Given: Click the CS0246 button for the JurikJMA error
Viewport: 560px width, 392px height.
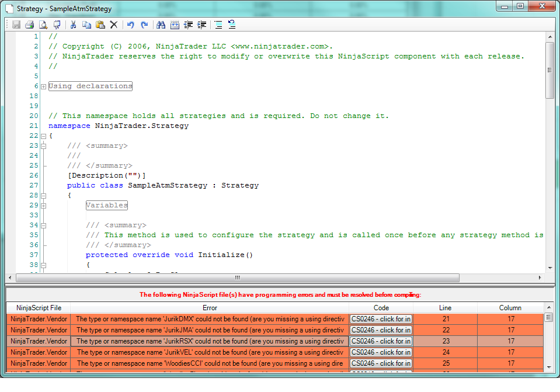Looking at the screenshot, I should click(x=381, y=330).
